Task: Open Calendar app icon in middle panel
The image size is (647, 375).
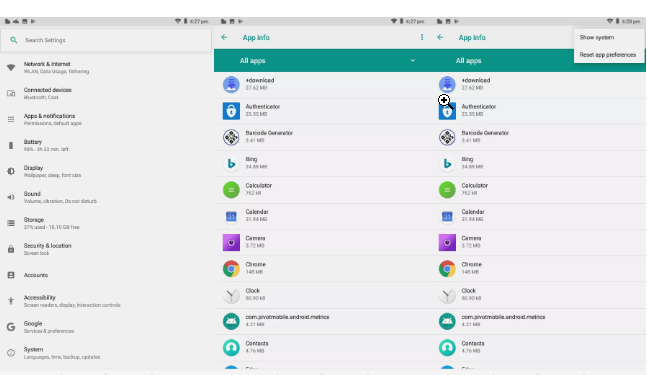Action: (231, 216)
